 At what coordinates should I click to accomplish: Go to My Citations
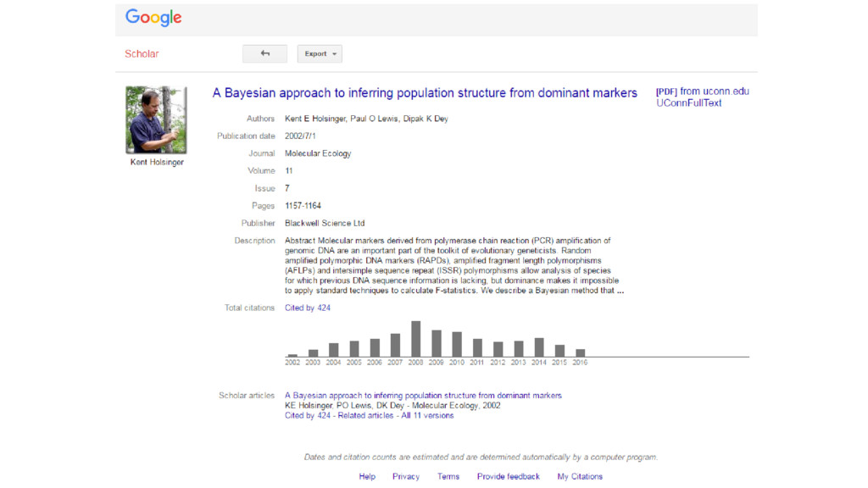(x=580, y=477)
